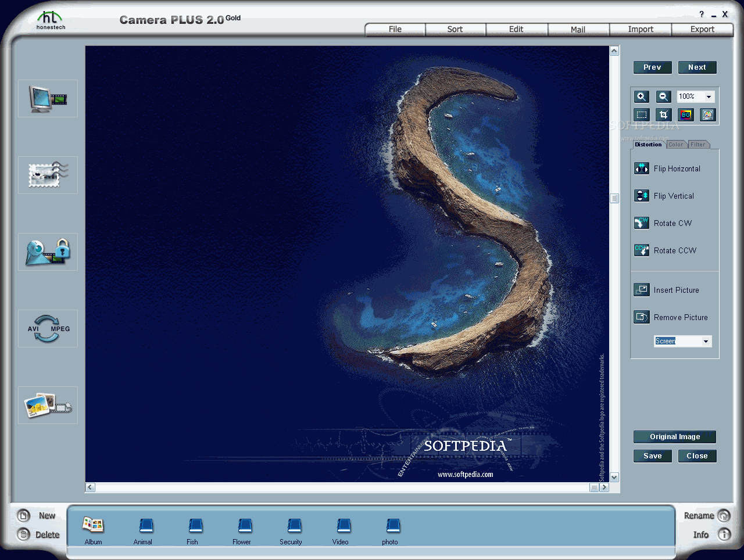Switch to the Color tab
Image resolution: width=744 pixels, height=560 pixels.
click(x=676, y=145)
